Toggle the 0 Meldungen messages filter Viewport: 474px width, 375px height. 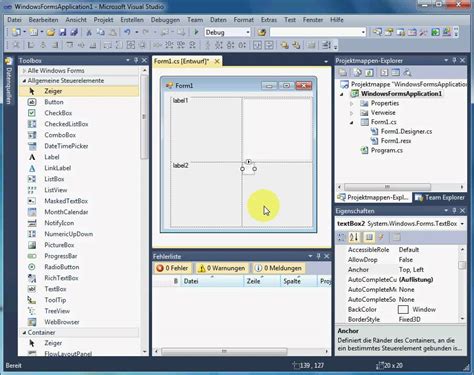(x=278, y=268)
